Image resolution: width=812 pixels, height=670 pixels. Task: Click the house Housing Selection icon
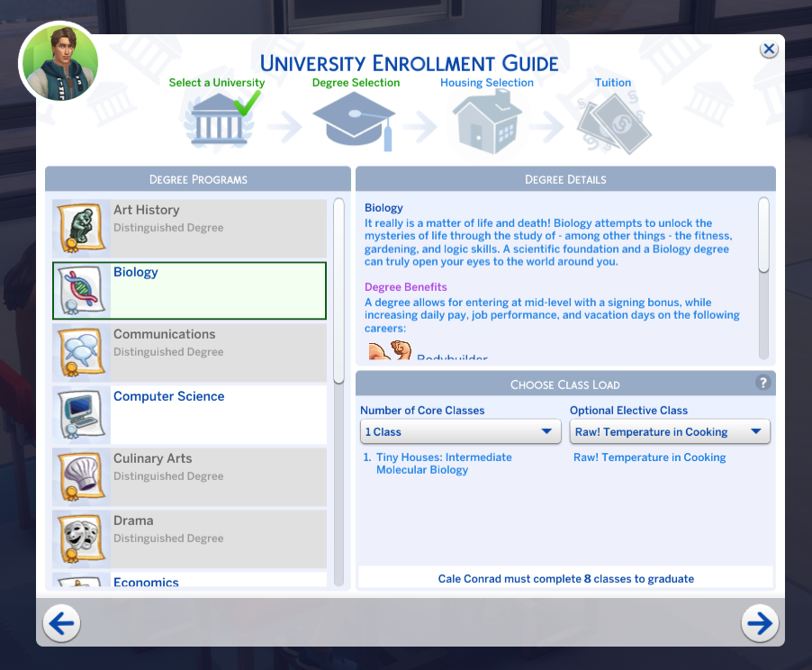pos(487,122)
